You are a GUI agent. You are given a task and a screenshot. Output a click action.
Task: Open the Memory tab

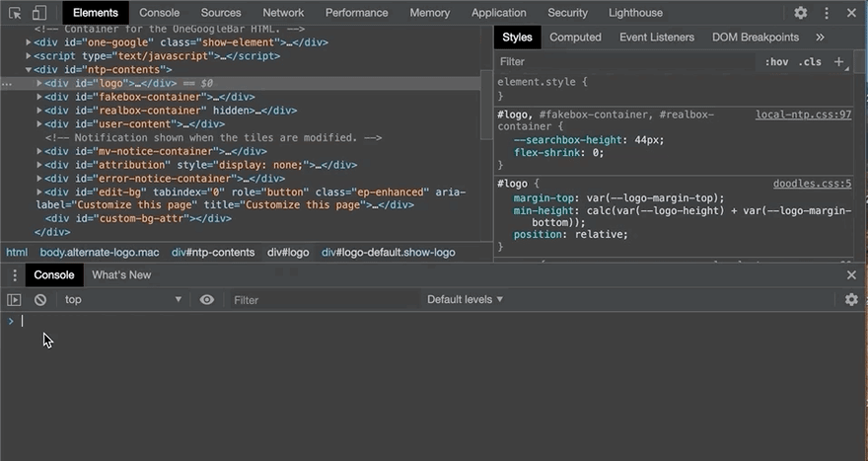(x=430, y=13)
